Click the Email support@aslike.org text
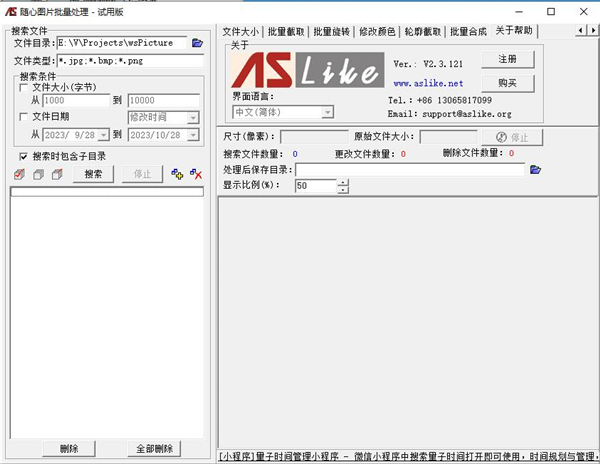The width and height of the screenshot is (600, 464). pos(449,114)
